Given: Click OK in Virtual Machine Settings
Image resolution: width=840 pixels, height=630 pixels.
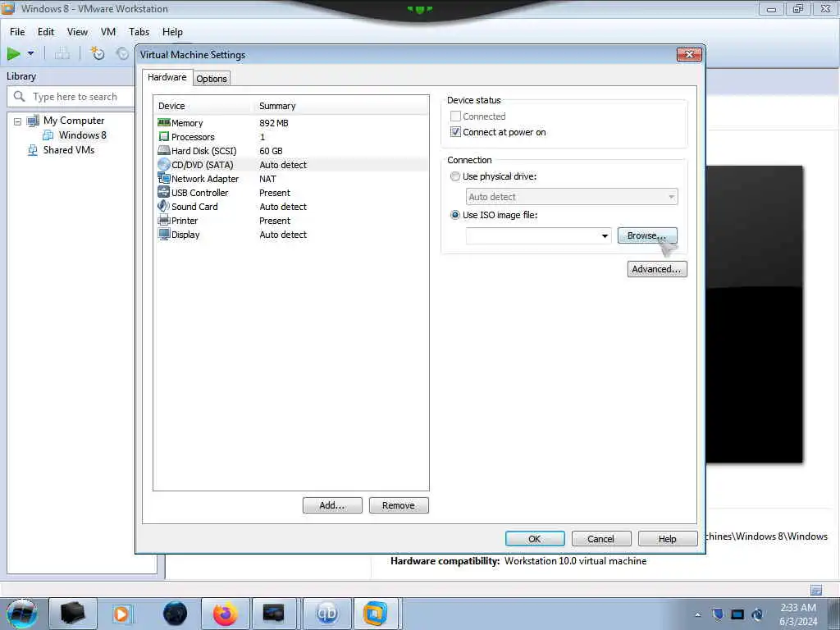Looking at the screenshot, I should [535, 538].
